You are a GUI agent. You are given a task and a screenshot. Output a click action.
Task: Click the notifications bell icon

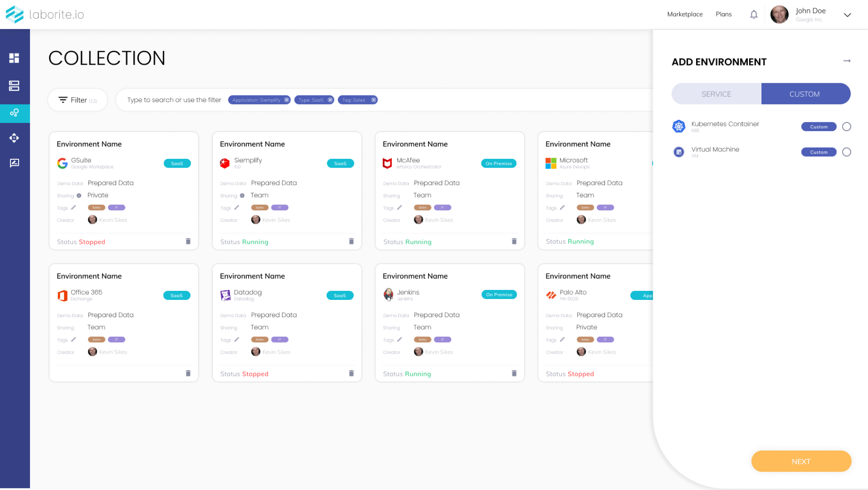click(754, 14)
